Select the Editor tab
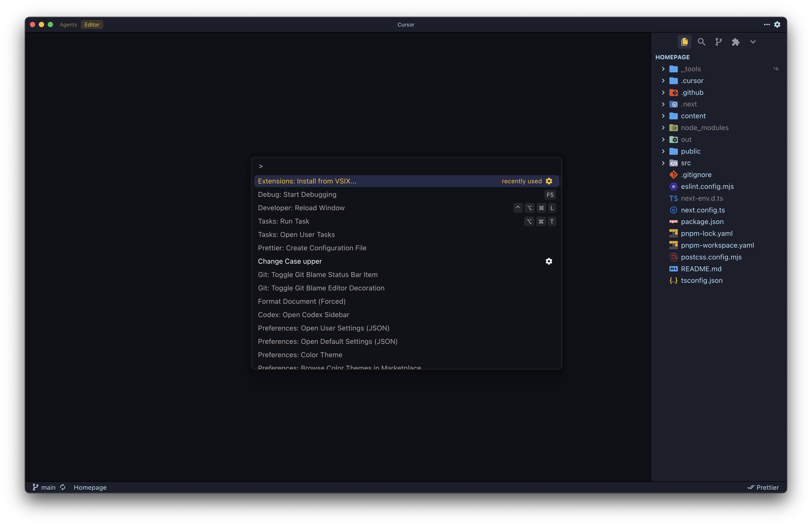 pyautogui.click(x=91, y=24)
